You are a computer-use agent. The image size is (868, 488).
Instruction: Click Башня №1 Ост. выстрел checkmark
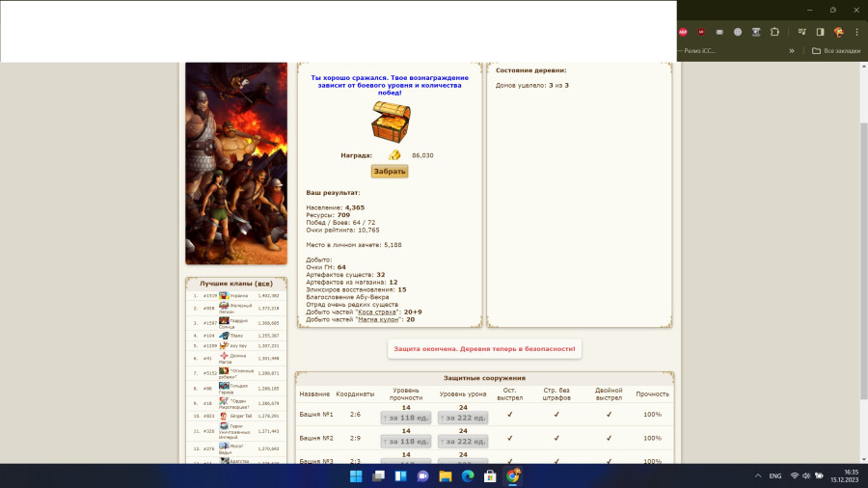(x=510, y=414)
